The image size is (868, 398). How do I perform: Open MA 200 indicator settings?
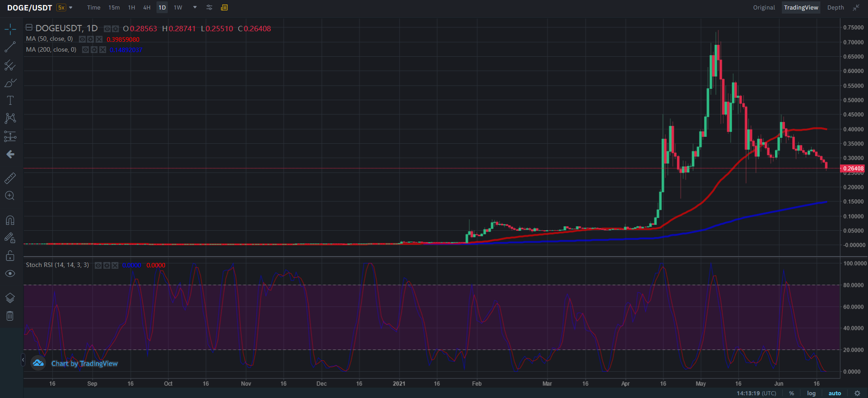pos(94,50)
